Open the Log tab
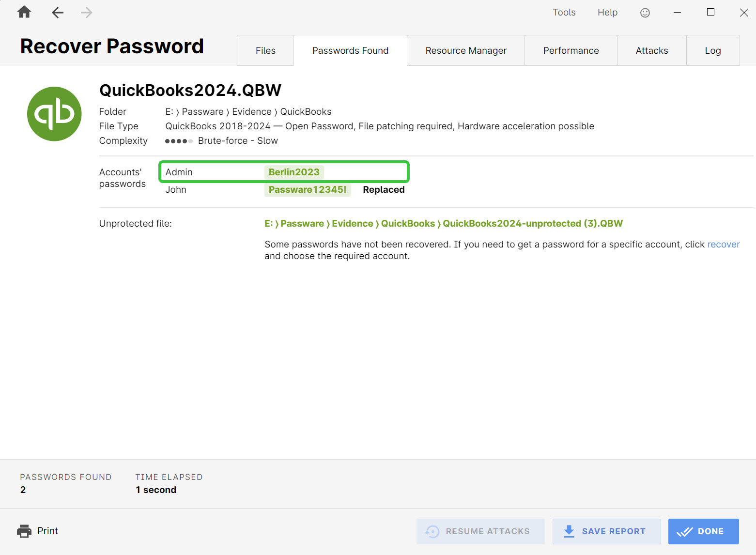 (712, 50)
